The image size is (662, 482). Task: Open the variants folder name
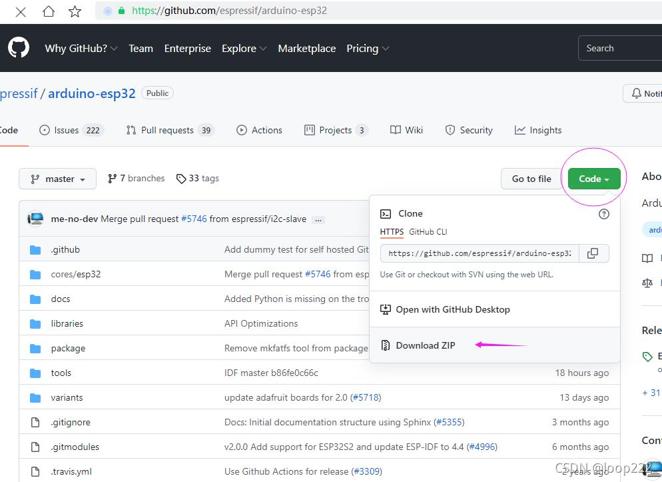point(67,398)
